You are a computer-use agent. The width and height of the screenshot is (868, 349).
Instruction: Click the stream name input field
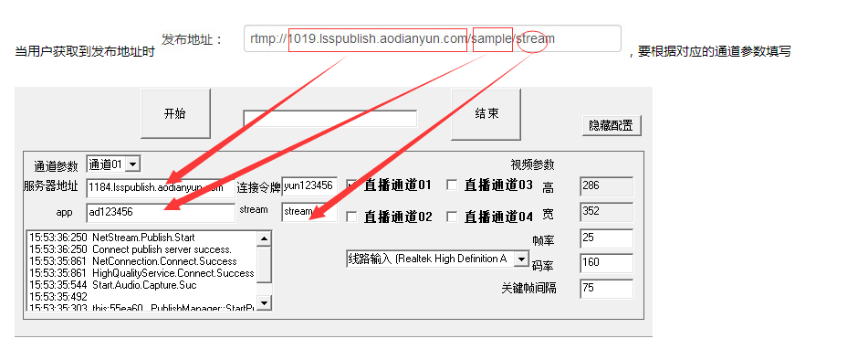pyautogui.click(x=309, y=212)
